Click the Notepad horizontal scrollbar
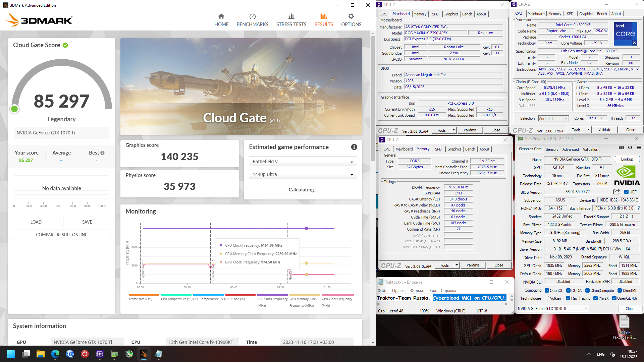Image resolution: width=644 pixels, height=362 pixels. [x=443, y=304]
